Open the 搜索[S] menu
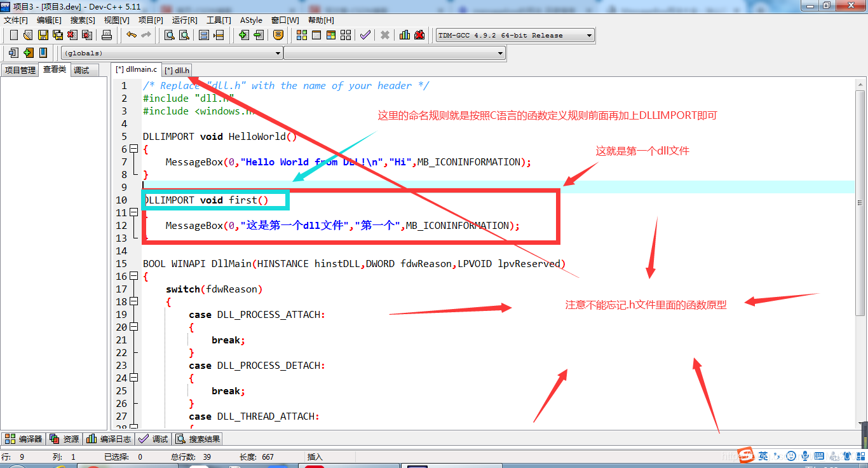The image size is (868, 468). 83,20
